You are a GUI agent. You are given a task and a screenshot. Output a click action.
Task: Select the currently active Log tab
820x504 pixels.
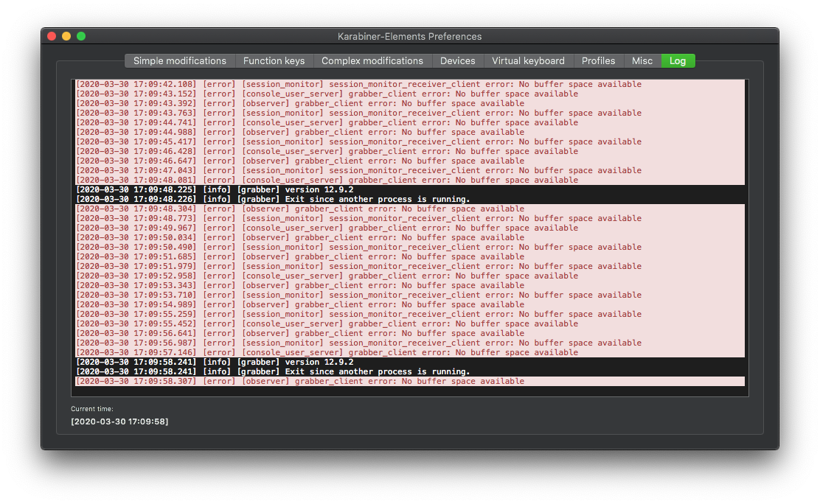coord(678,60)
